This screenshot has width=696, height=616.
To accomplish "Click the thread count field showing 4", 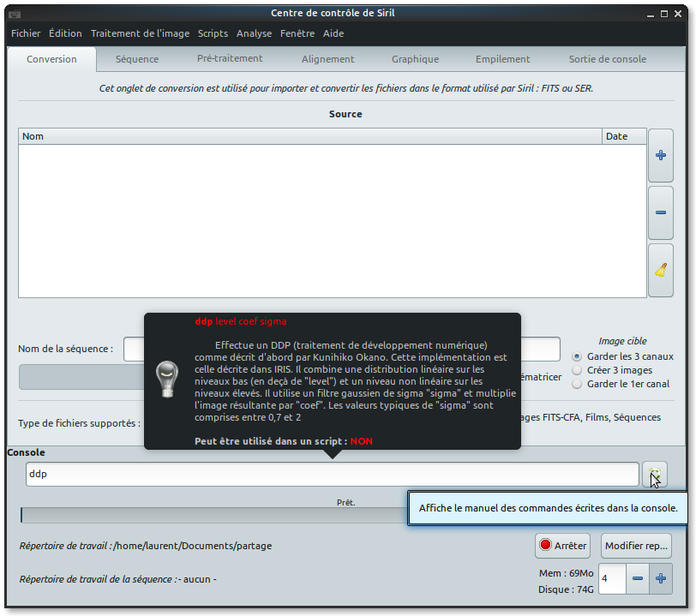I will [612, 578].
